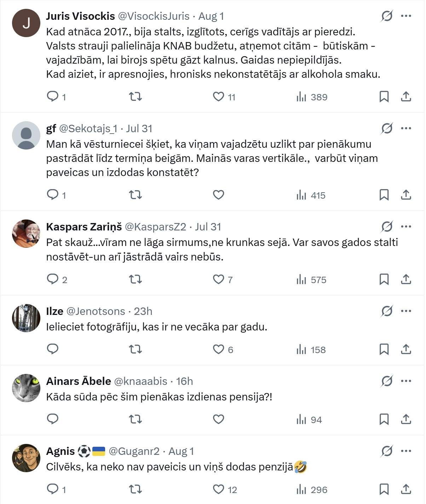
Task: Open Grok icon on Ilze's tweet
Action: pyautogui.click(x=387, y=311)
